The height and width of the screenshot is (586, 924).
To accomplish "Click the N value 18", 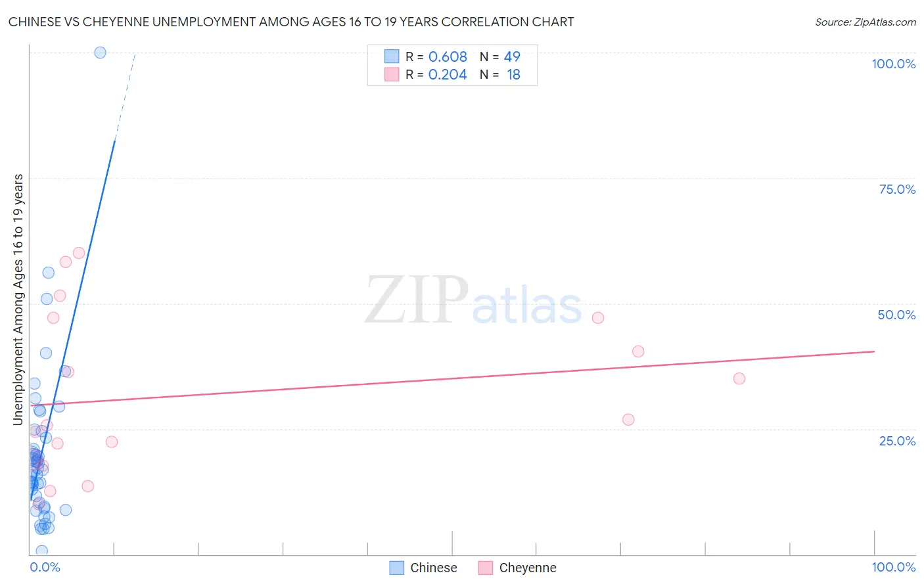I will coord(513,74).
